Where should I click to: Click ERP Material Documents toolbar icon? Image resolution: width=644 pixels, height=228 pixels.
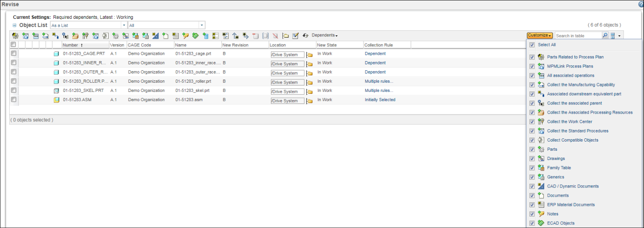[x=175, y=35]
